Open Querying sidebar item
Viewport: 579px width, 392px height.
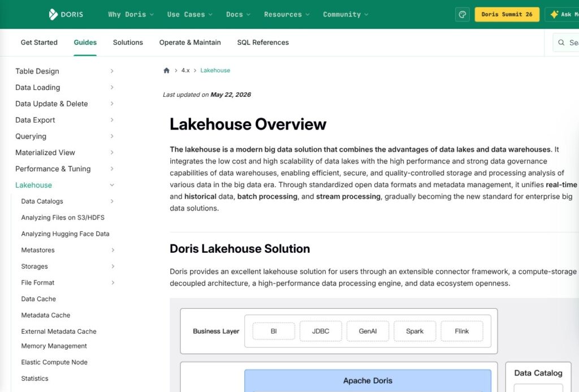point(31,136)
